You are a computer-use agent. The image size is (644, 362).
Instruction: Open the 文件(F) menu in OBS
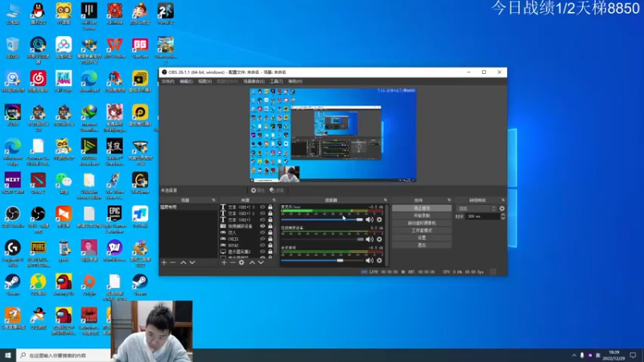point(167,81)
